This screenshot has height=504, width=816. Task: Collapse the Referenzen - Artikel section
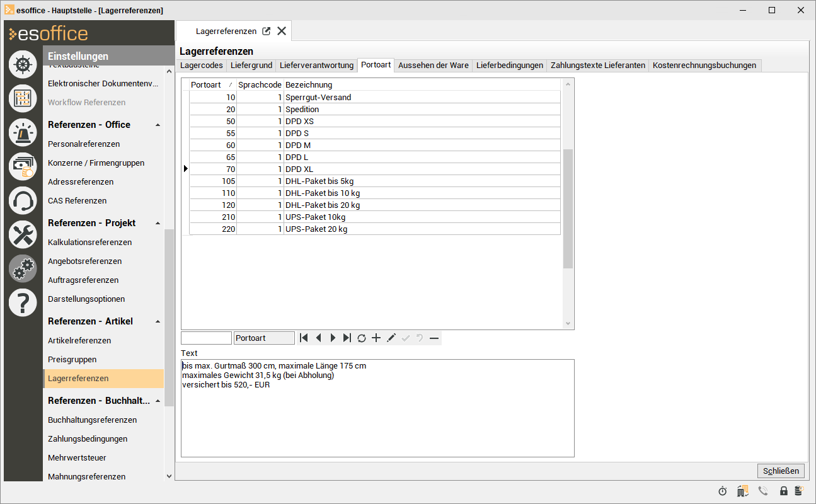click(x=158, y=321)
